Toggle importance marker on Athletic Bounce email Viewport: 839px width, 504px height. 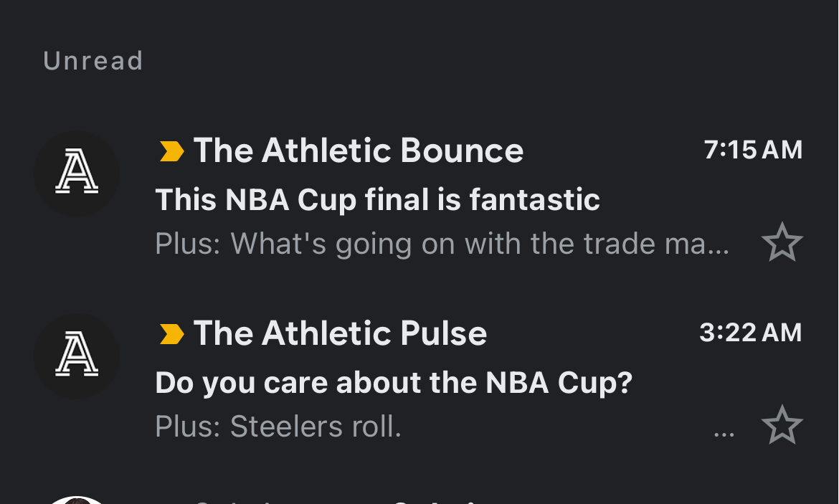pyautogui.click(x=171, y=151)
